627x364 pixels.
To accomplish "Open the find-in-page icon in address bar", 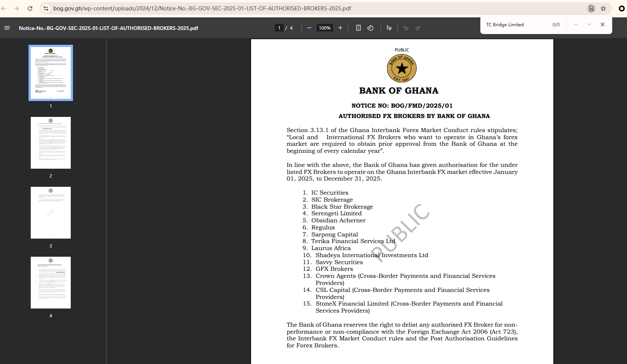I will [x=591, y=9].
